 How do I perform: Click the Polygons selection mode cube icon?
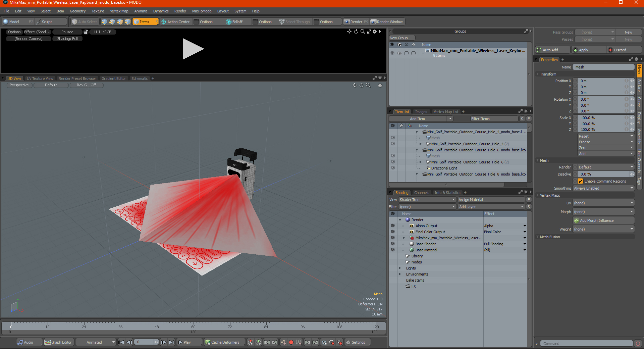pos(120,22)
